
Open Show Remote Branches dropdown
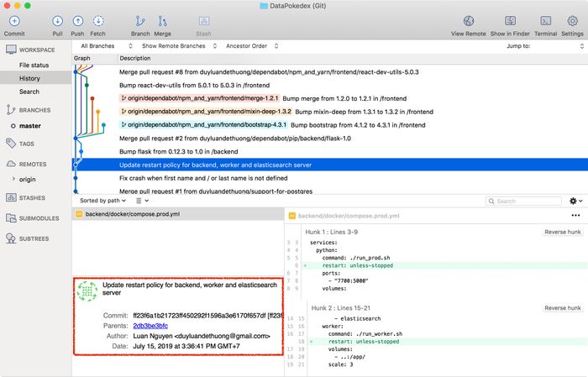[x=177, y=45]
